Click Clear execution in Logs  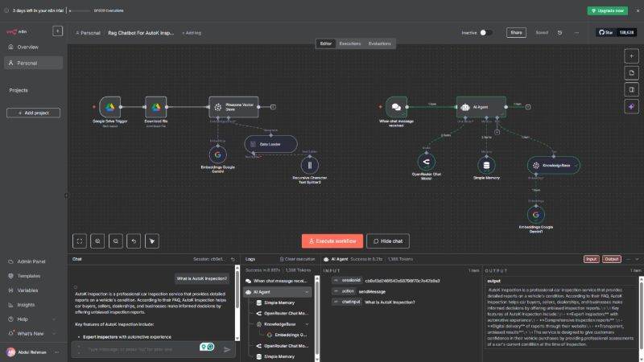tap(297, 259)
